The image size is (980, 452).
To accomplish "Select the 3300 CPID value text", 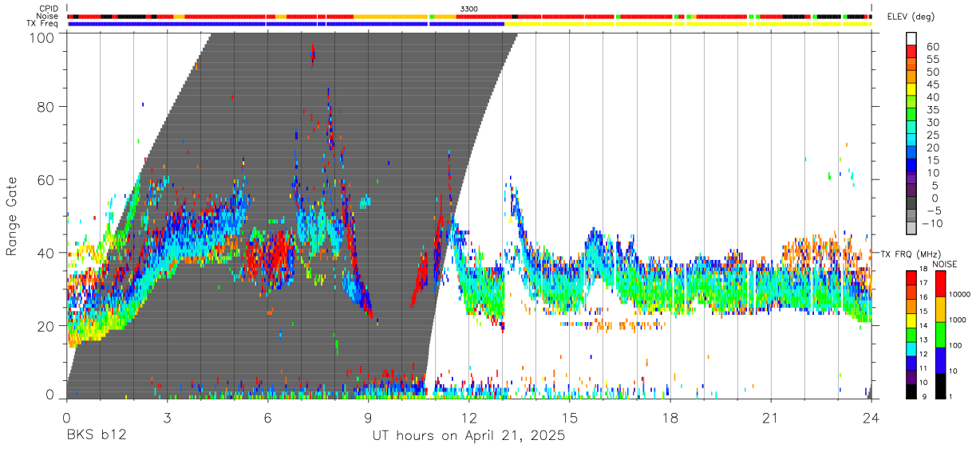I will coord(469,9).
